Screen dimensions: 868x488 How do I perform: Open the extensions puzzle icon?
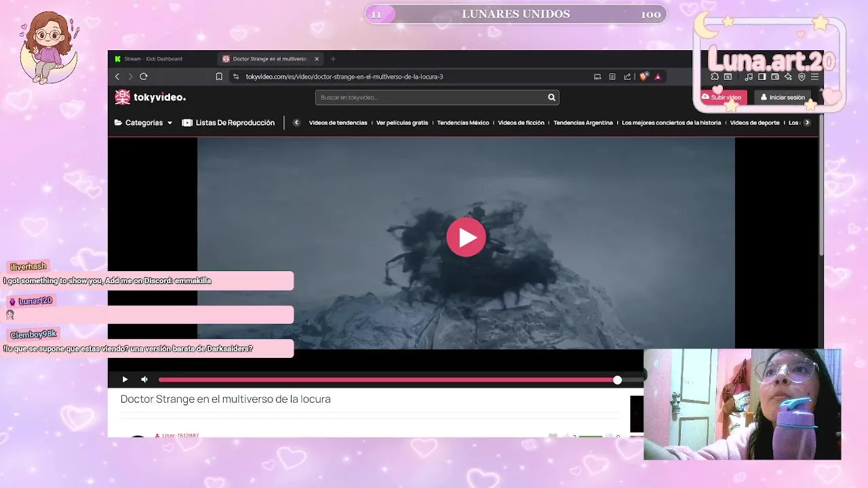(x=715, y=77)
